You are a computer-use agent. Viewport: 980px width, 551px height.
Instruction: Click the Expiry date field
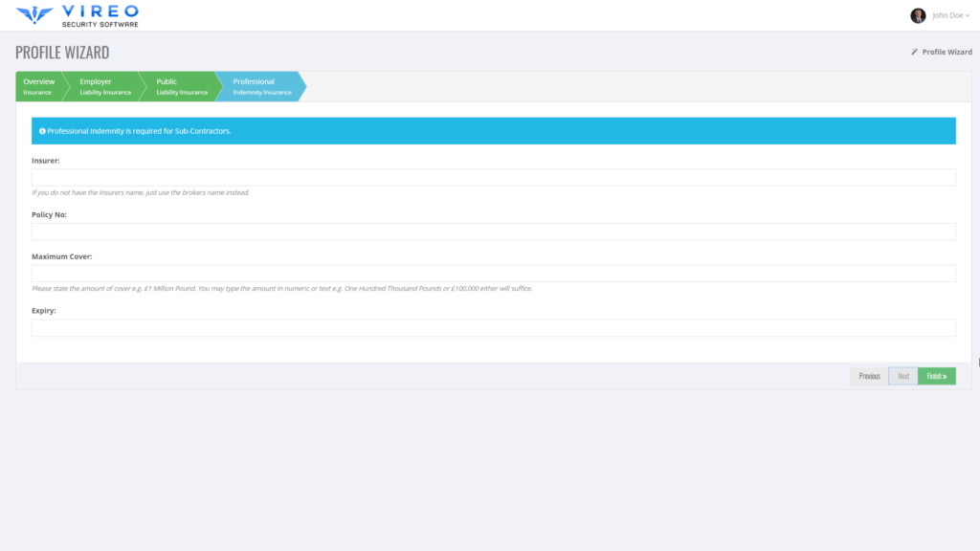494,327
